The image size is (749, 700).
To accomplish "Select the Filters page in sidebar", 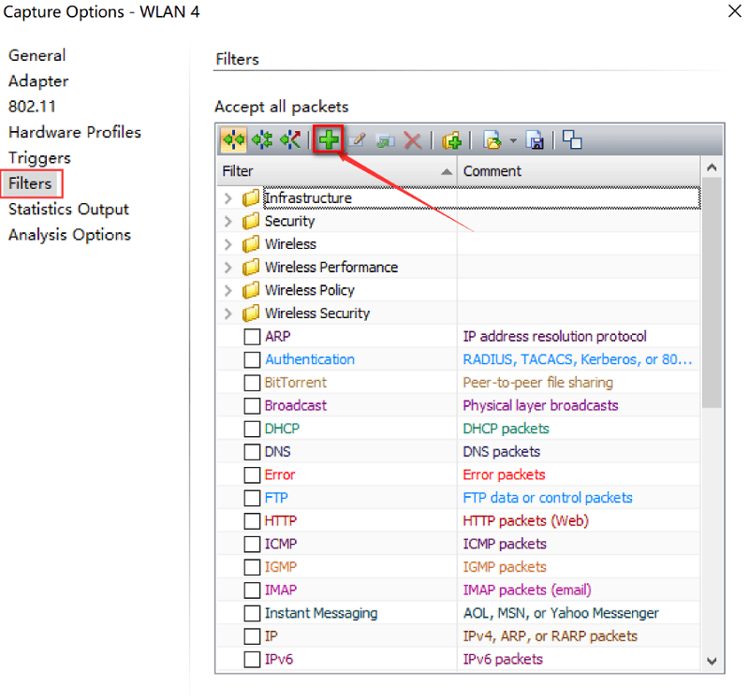I will (30, 183).
